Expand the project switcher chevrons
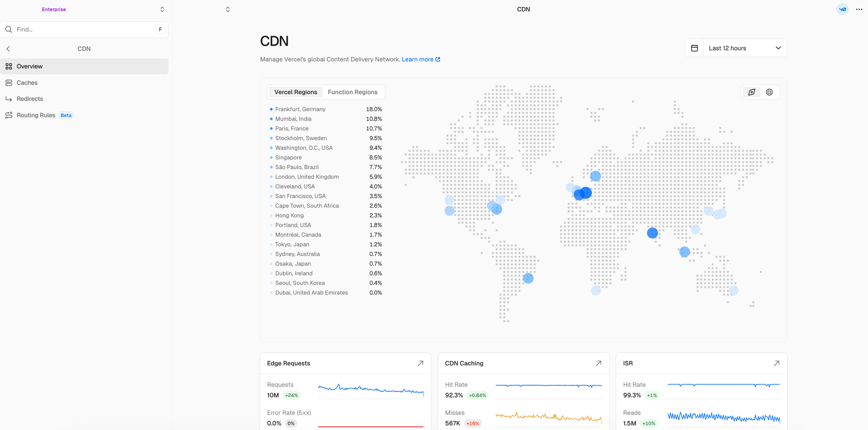Viewport: 868px width, 430px height. 228,9
